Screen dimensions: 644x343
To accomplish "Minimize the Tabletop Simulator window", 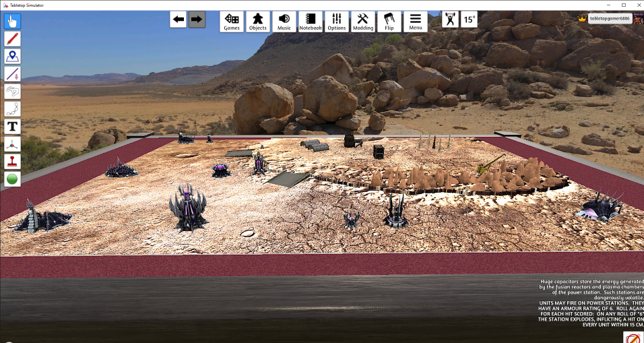I will [x=610, y=5].
